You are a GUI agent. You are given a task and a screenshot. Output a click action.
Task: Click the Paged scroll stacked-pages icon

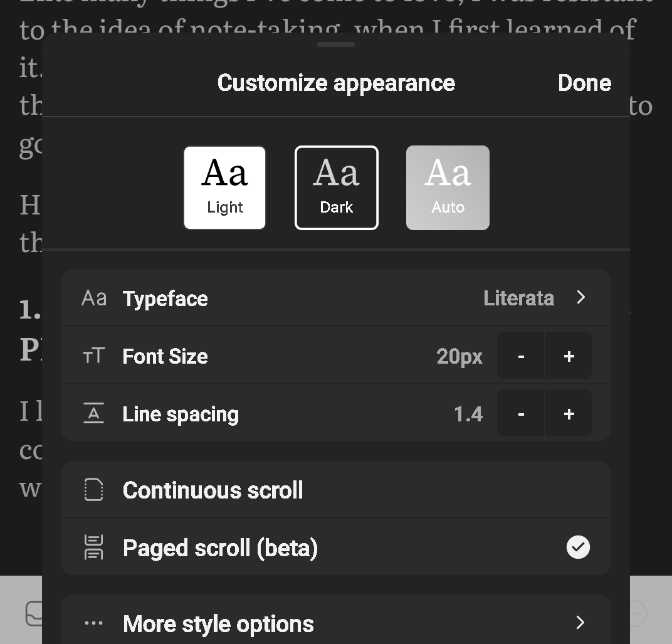93,547
